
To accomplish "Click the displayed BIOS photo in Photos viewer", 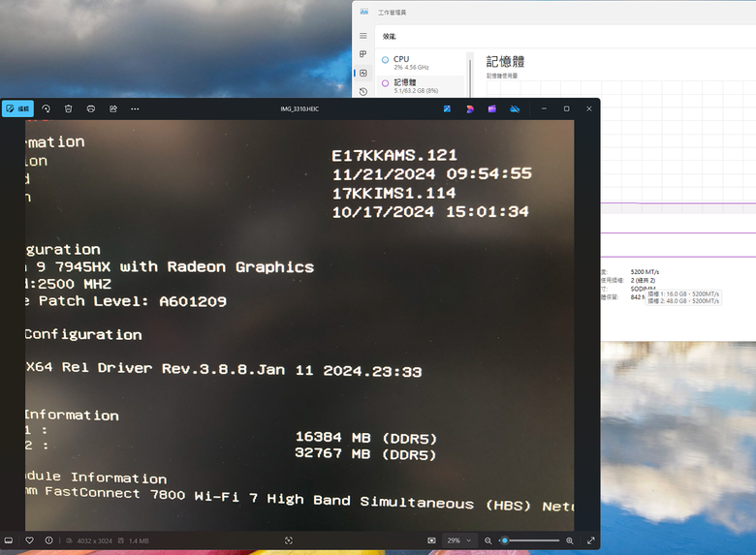I will (x=299, y=325).
